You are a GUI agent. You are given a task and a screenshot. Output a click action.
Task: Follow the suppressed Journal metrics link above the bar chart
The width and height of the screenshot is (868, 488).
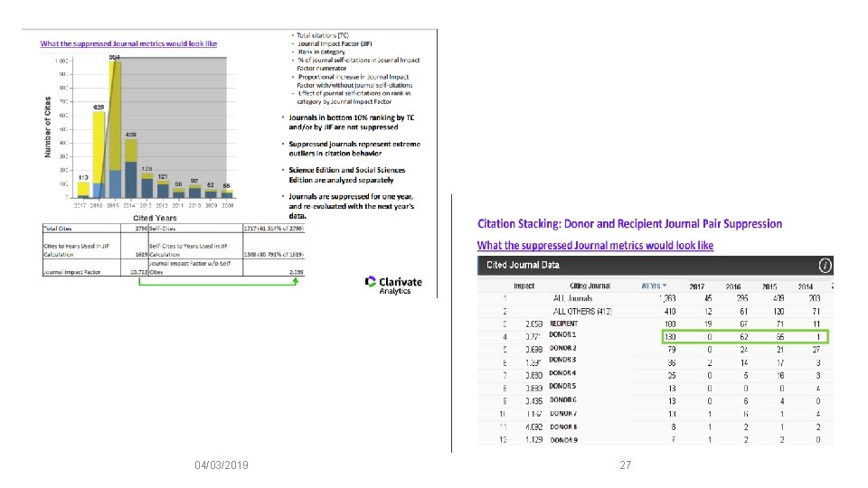[128, 43]
